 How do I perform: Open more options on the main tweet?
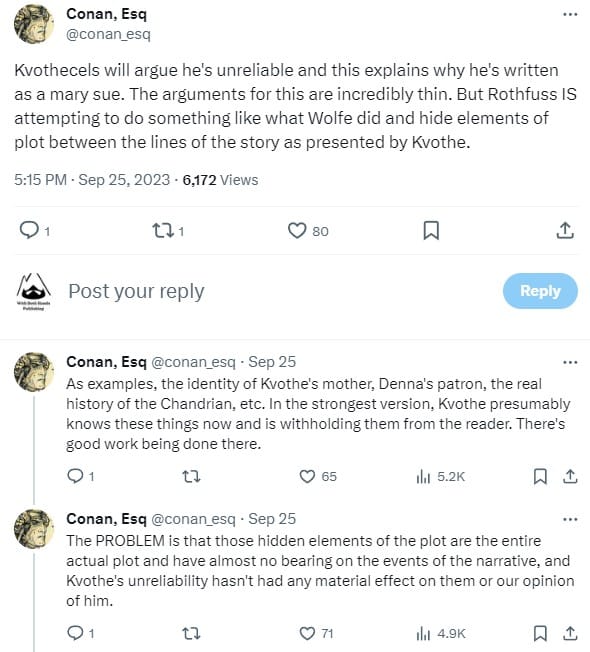click(570, 14)
